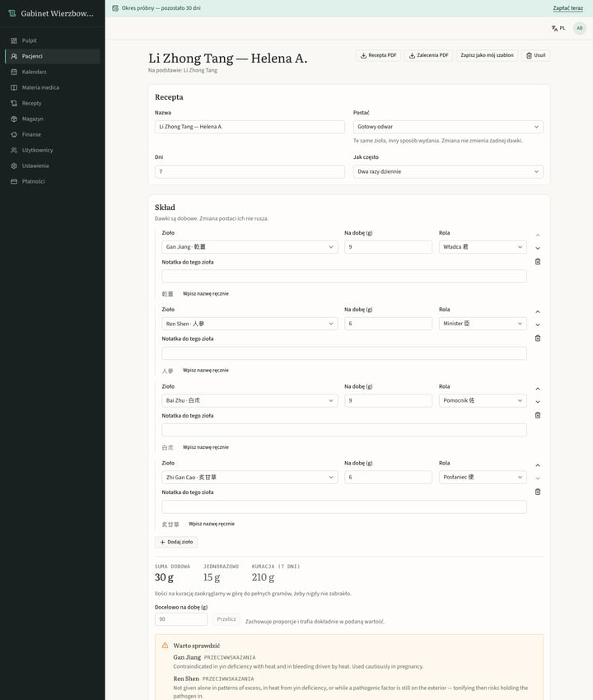This screenshot has height=700, width=593.
Task: Open the Pomocnik role dropdown
Action: (483, 400)
